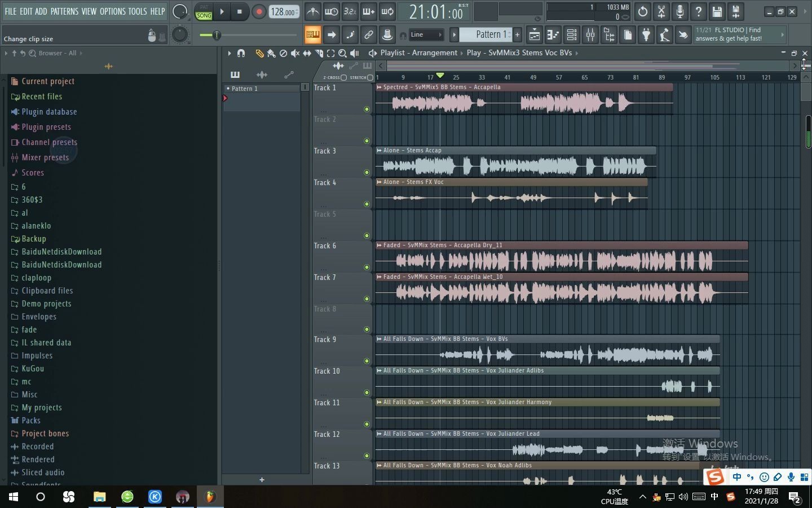This screenshot has width=812, height=508.
Task: Open File Explorer in Windows taskbar
Action: pyautogui.click(x=99, y=497)
